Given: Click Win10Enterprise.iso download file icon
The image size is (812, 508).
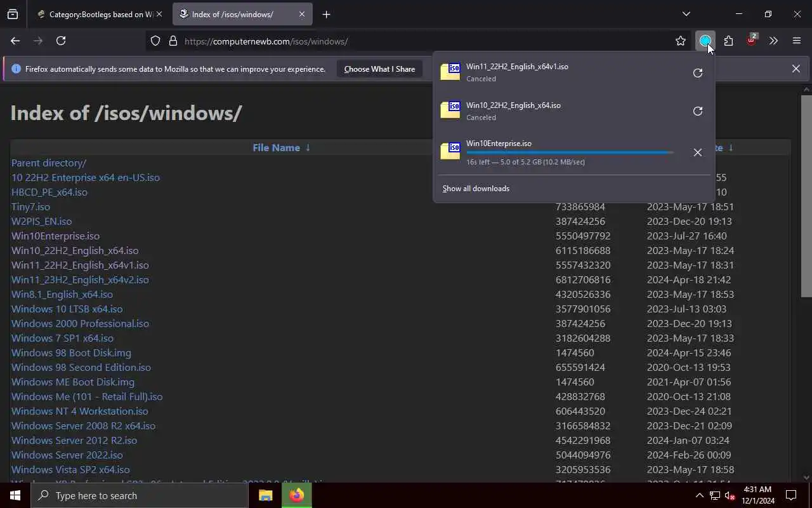Looking at the screenshot, I should (450, 150).
